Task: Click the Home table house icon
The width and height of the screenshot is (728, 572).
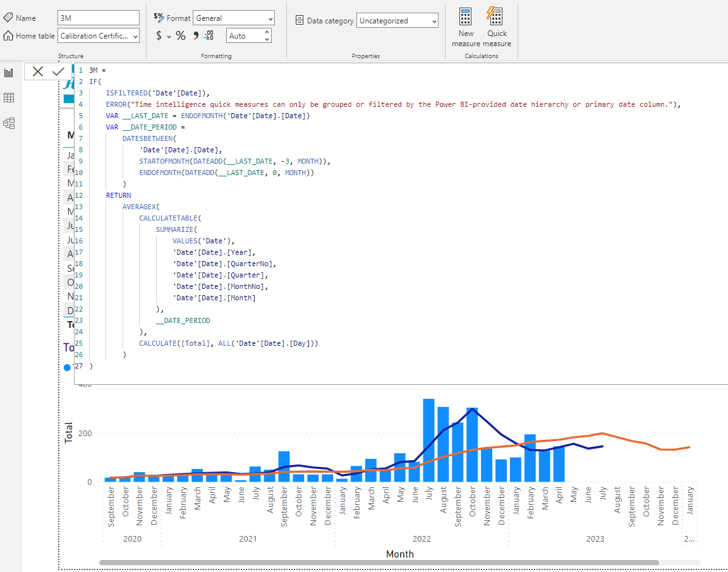Action: pos(8,35)
